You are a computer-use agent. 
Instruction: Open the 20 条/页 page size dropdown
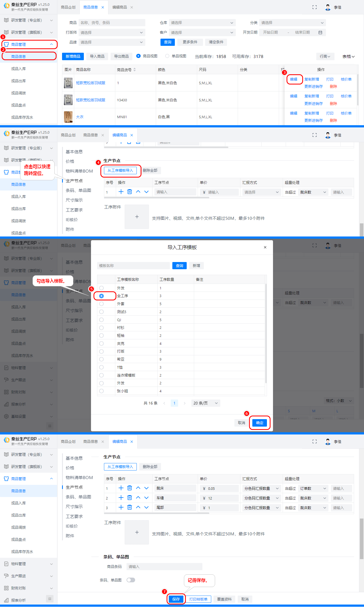click(206, 403)
